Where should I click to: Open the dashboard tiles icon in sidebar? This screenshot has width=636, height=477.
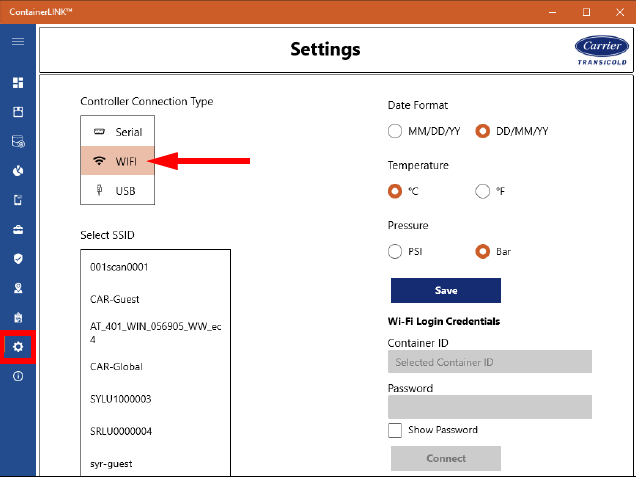(18, 83)
